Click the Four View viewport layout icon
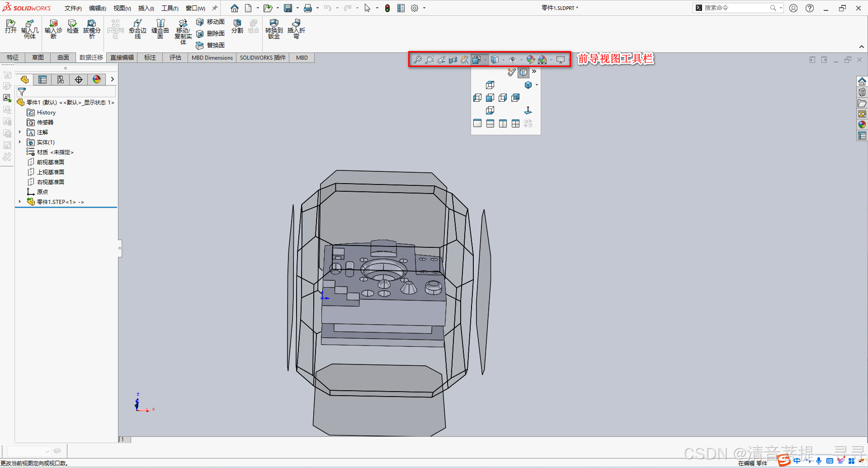Screen dimensions: 868x468 (516, 123)
